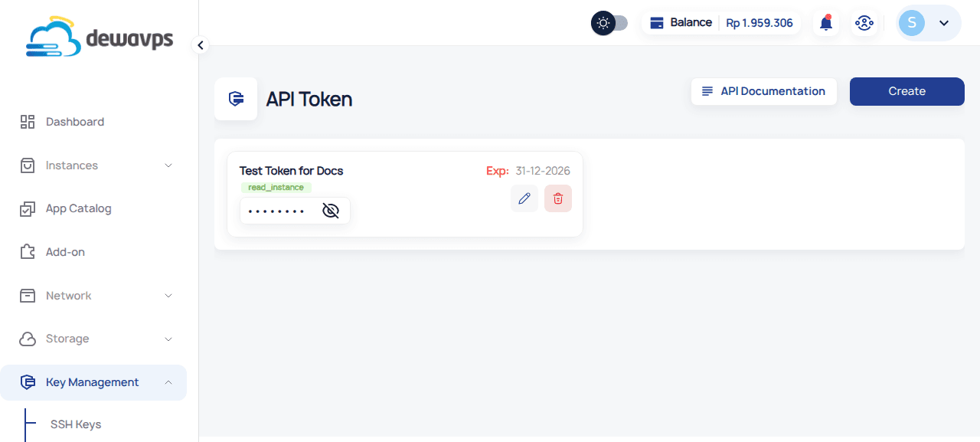Open the API Documentation
Viewport: 980px width, 442px height.
tap(763, 91)
